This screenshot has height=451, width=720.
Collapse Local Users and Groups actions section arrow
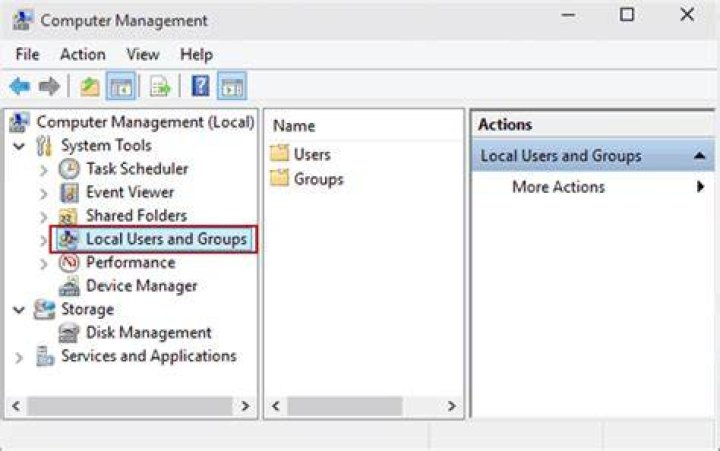pyautogui.click(x=699, y=156)
